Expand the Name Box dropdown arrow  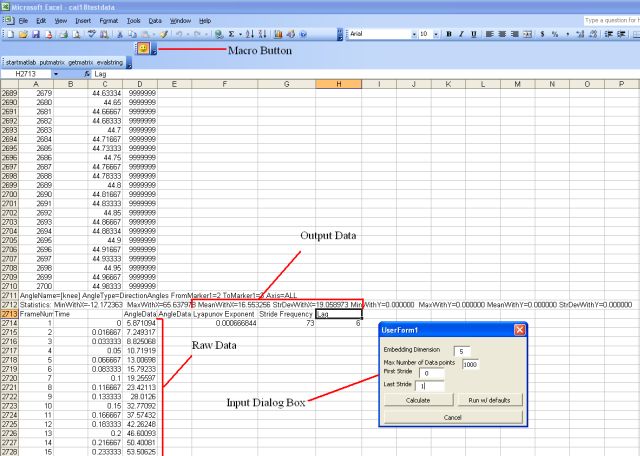pos(62,74)
